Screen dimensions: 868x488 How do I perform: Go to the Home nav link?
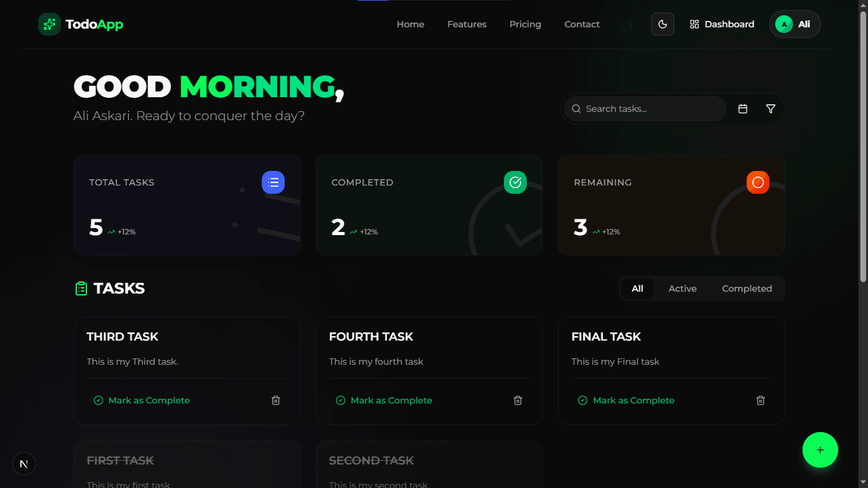410,24
